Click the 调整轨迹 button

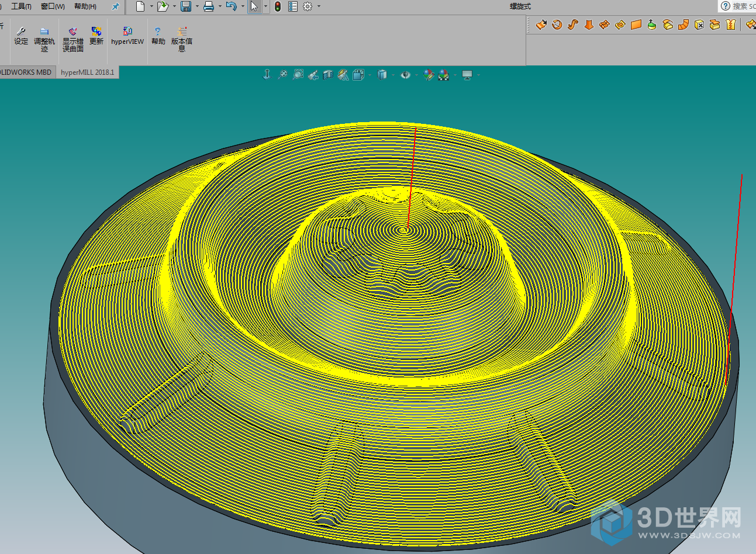(x=44, y=39)
